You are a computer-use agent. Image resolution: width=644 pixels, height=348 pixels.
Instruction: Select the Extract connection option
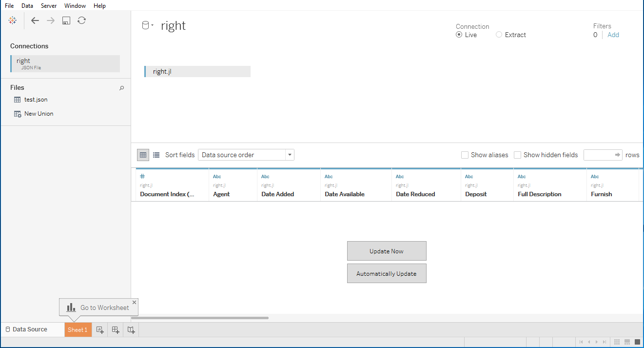click(x=510, y=35)
